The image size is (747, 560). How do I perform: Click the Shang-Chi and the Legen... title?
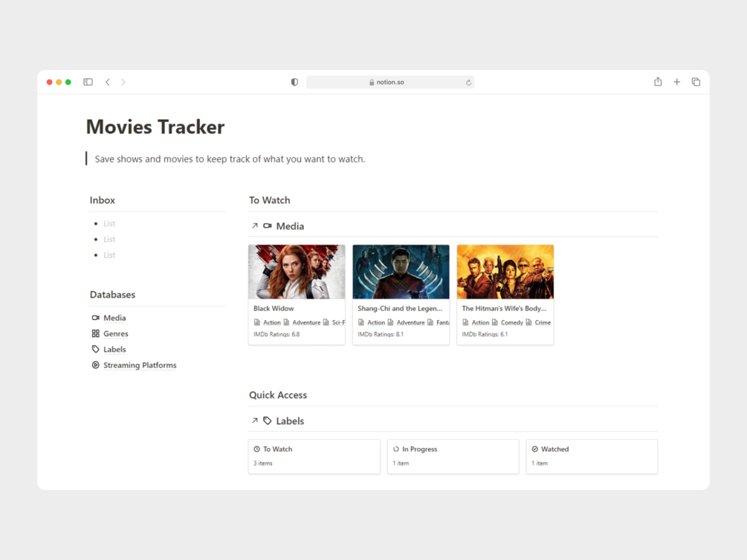[400, 308]
